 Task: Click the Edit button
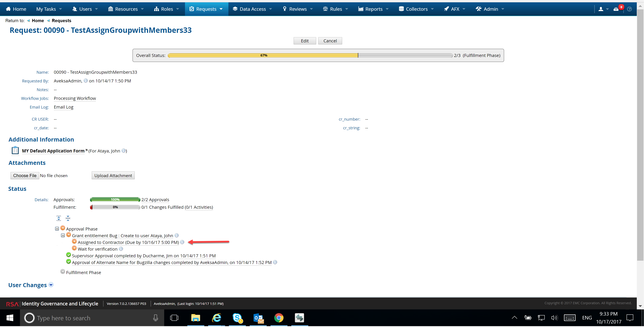(x=305, y=41)
